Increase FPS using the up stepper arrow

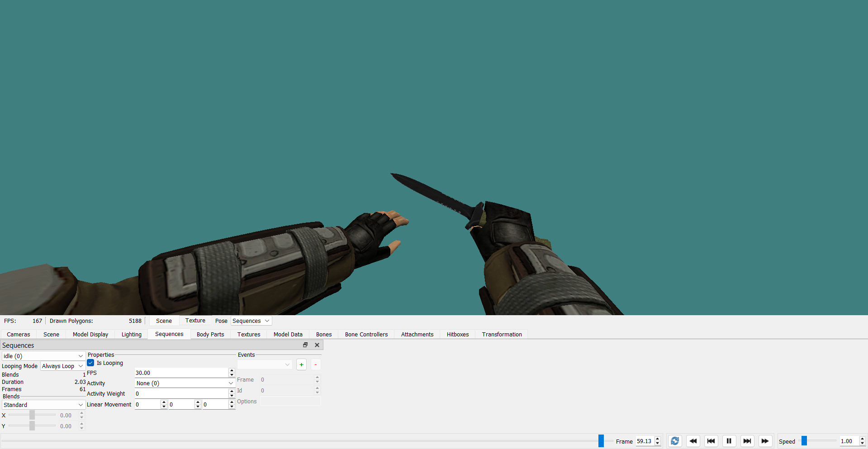(x=231, y=370)
